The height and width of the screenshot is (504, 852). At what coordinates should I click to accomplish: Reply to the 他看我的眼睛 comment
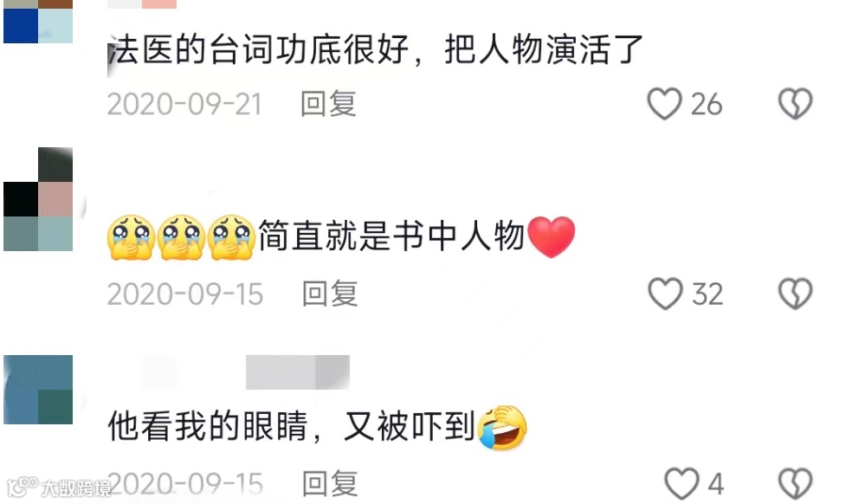(330, 483)
